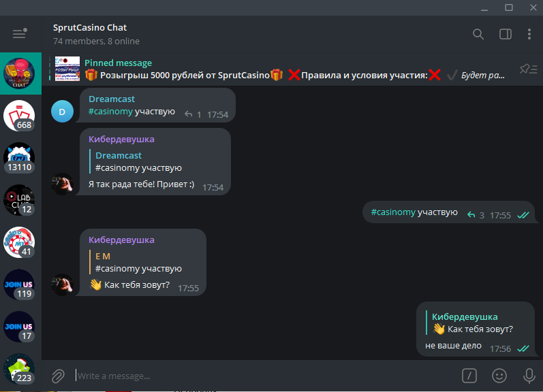Open the LAB CLUB chat in the sidebar

pos(19,200)
